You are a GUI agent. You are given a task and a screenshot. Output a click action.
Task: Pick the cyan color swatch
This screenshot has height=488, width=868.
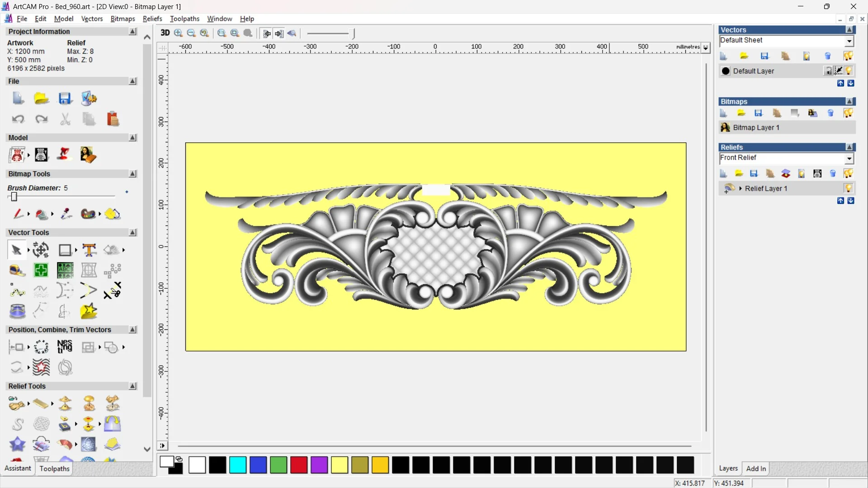(238, 465)
